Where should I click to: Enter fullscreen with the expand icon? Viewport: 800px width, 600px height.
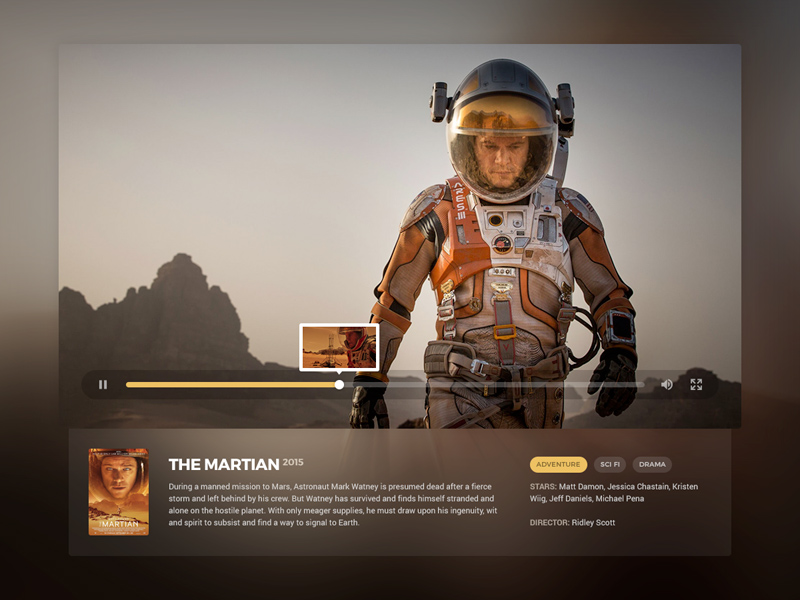click(696, 384)
